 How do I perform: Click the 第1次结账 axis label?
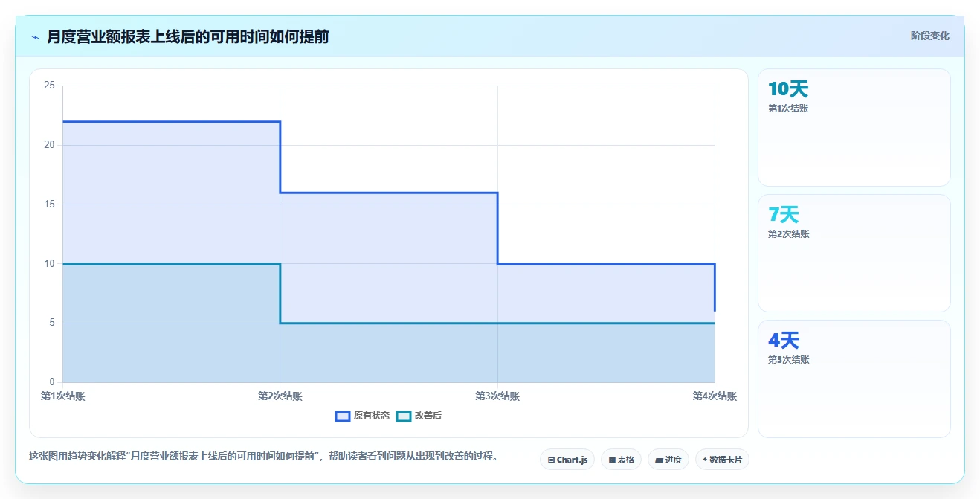63,396
